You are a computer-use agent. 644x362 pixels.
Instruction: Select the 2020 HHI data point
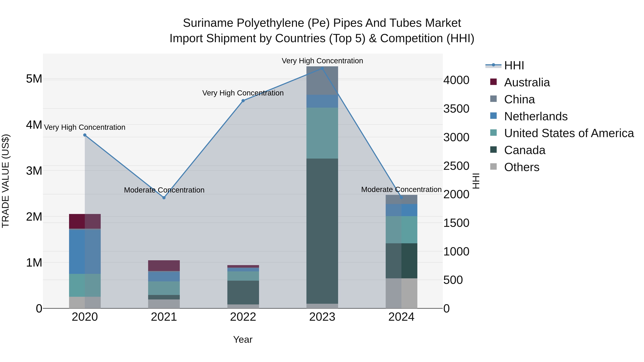point(85,135)
